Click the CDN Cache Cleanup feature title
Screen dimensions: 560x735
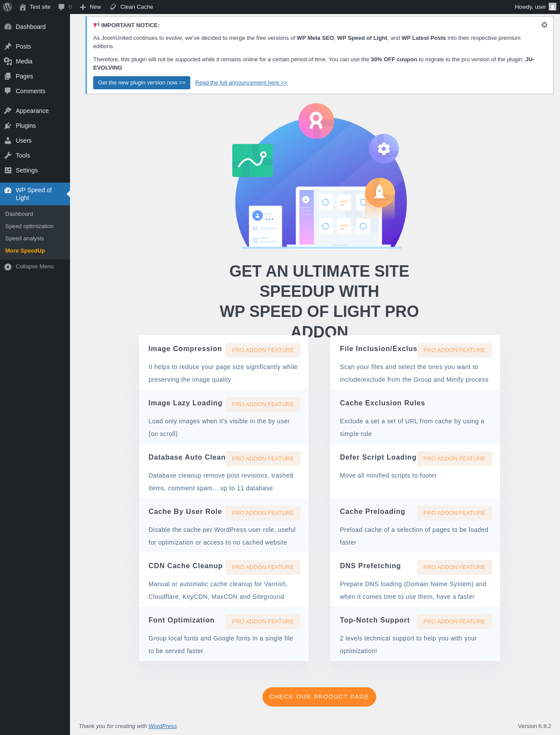point(185,566)
